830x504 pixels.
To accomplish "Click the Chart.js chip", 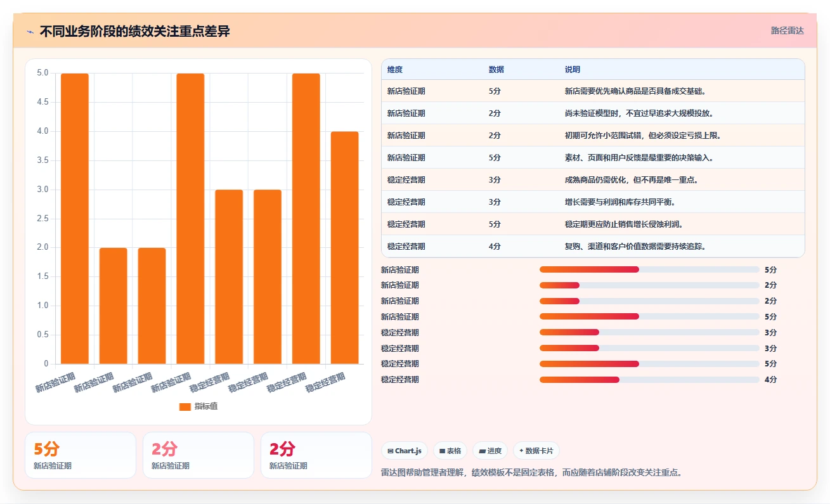I will 405,451.
